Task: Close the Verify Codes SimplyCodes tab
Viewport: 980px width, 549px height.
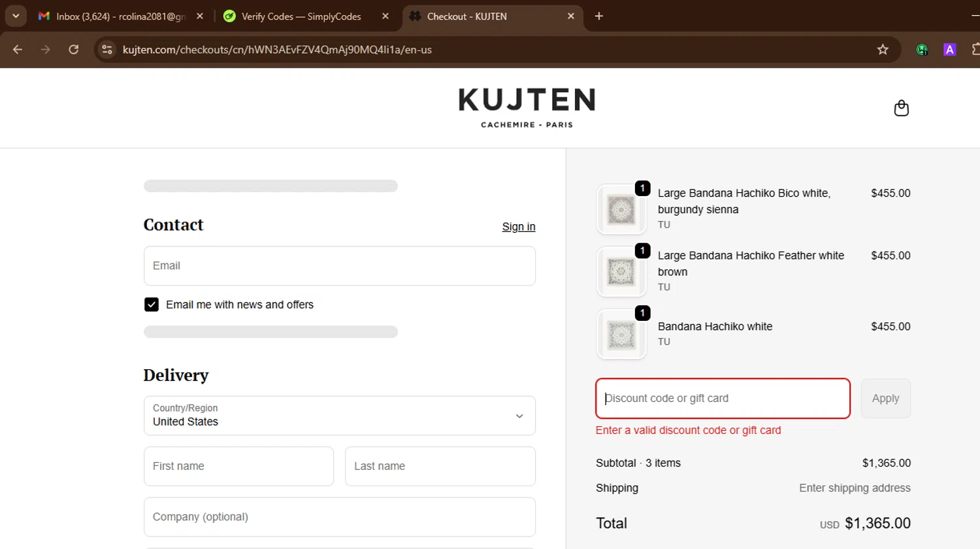Action: tap(385, 16)
